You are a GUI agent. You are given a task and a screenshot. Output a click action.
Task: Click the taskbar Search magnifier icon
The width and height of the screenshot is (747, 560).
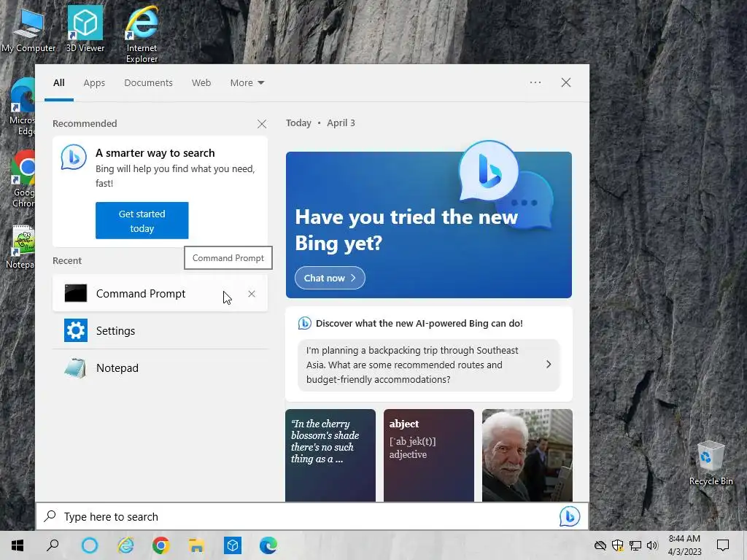coord(53,545)
